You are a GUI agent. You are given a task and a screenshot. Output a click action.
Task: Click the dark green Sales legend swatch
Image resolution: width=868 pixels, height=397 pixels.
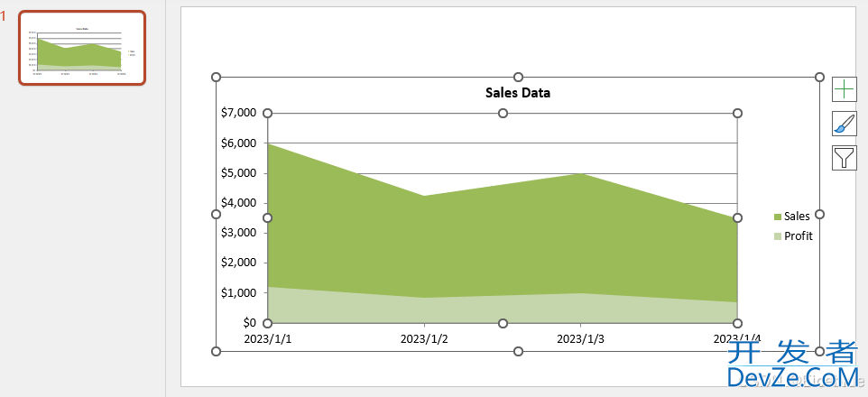[777, 217]
